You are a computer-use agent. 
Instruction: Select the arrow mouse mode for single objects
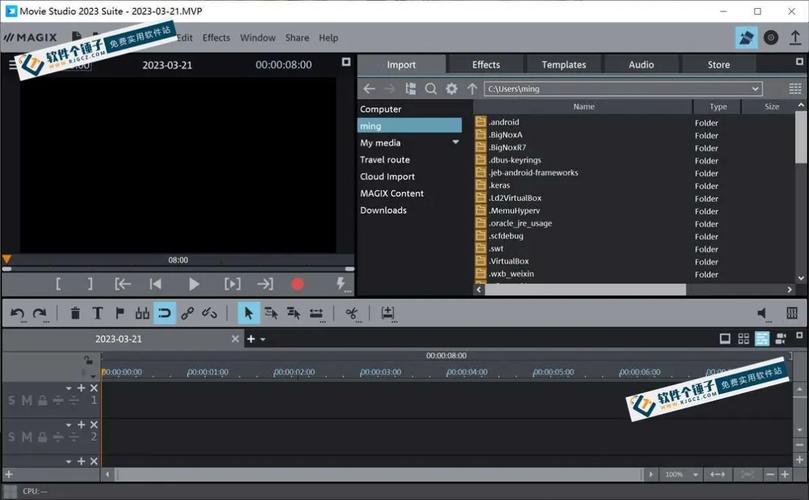tap(249, 313)
